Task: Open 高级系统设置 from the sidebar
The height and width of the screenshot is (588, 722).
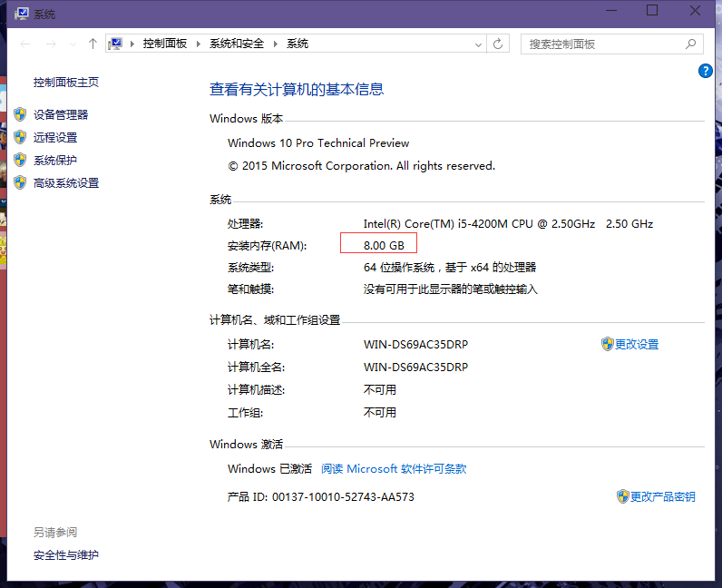Action: tap(66, 183)
